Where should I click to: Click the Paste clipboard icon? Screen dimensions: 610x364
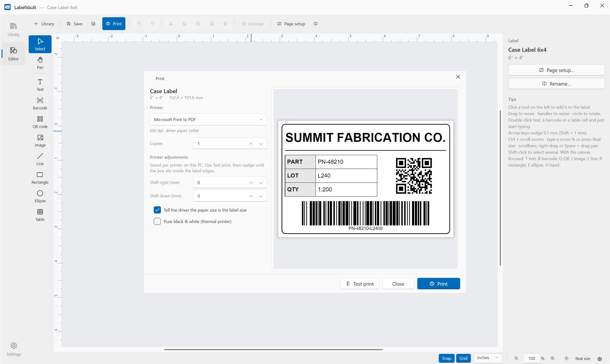198,24
